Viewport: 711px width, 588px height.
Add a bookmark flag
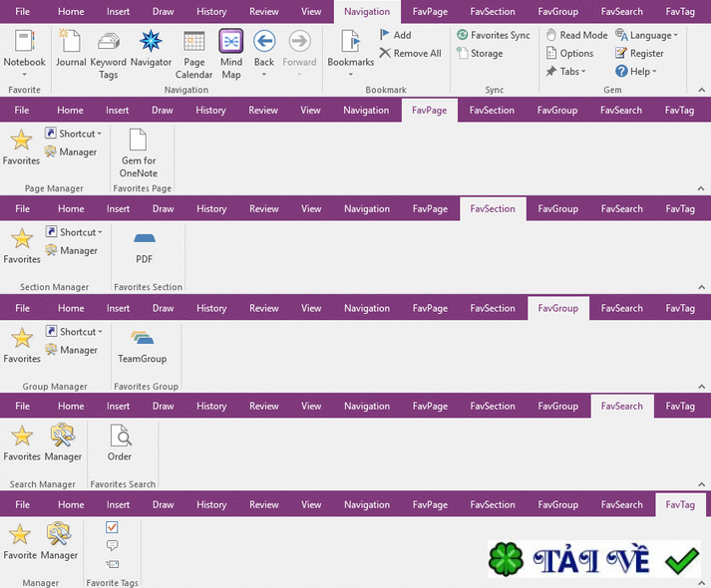click(x=396, y=35)
